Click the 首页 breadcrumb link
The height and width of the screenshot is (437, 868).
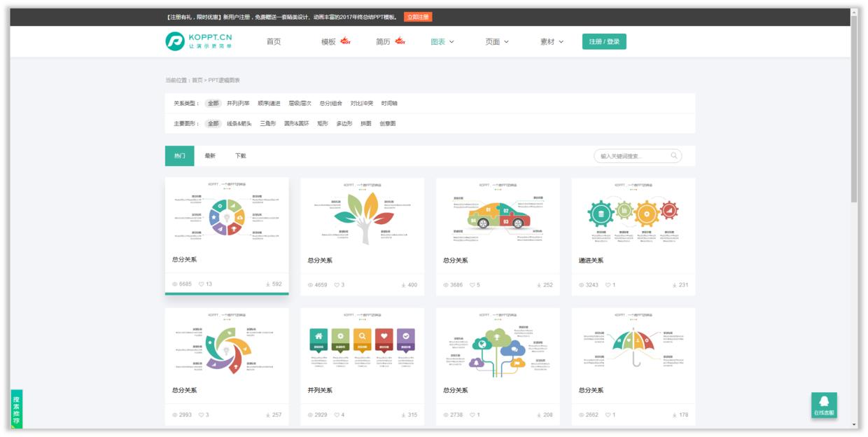(197, 81)
